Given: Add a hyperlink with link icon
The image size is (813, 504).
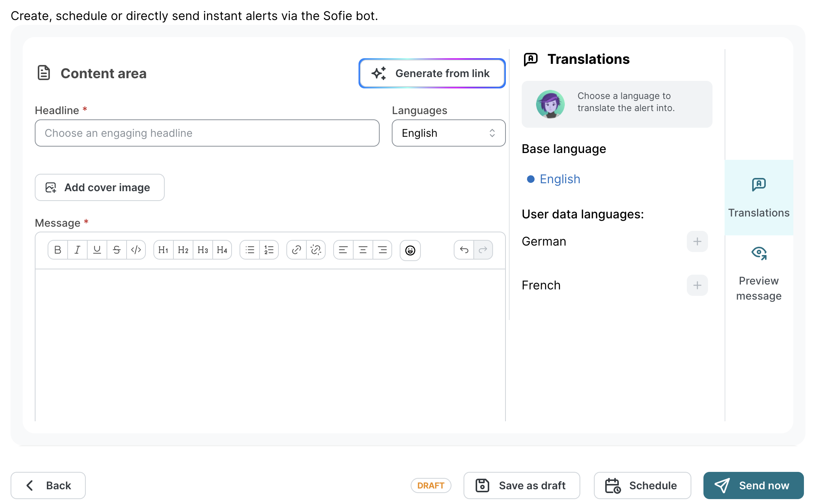Looking at the screenshot, I should pyautogui.click(x=297, y=250).
